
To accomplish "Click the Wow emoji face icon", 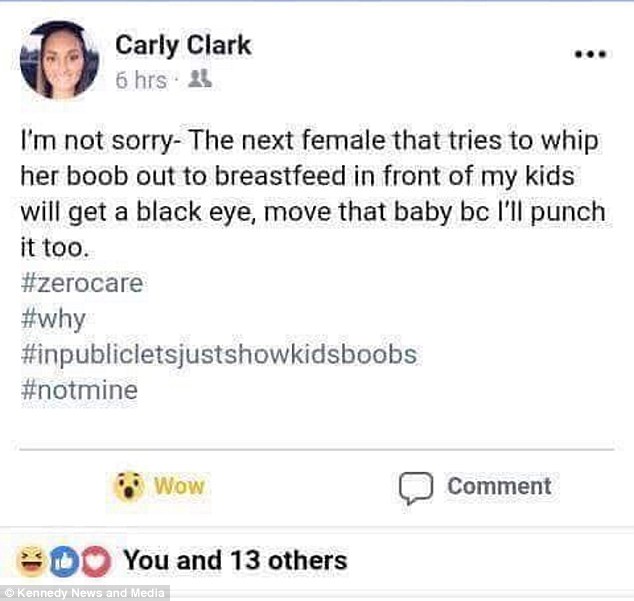I will pos(129,486).
